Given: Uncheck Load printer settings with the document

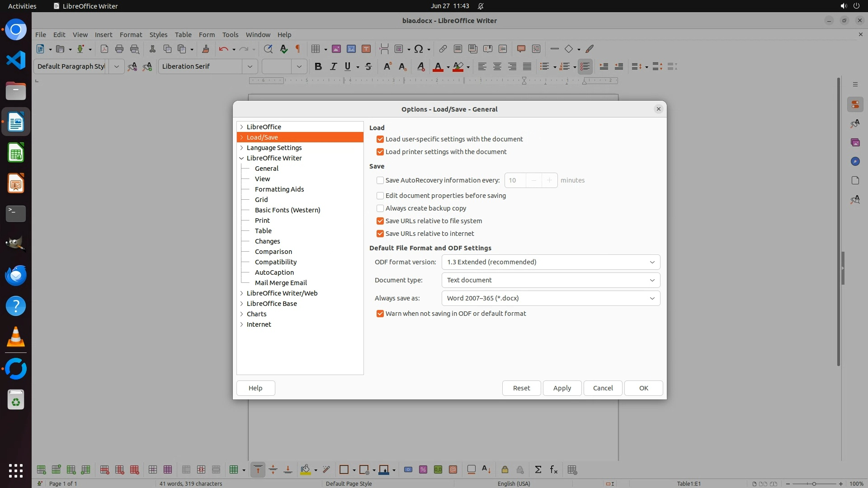Looking at the screenshot, I should tap(380, 152).
